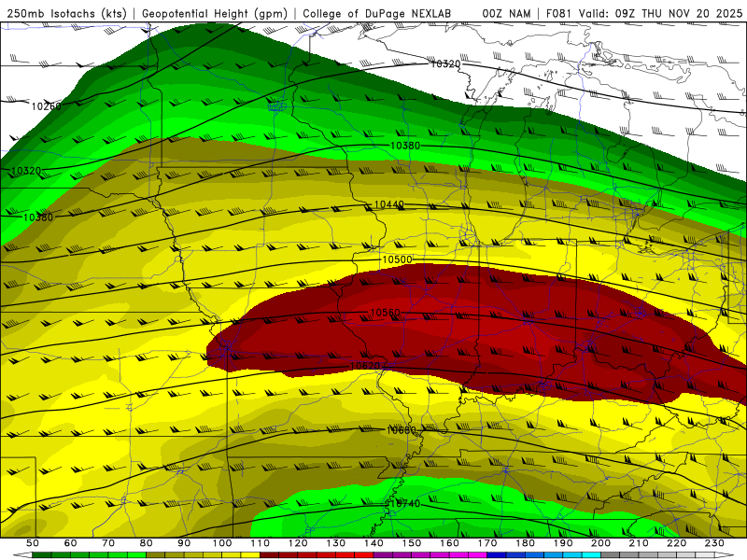Pick the cyan swatch ending at 200
This screenshot has height=560, width=747.
point(591,555)
